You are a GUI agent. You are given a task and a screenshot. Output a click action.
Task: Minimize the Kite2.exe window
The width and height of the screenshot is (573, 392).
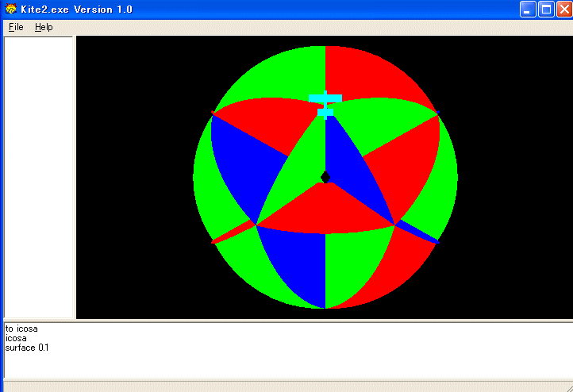(x=528, y=10)
